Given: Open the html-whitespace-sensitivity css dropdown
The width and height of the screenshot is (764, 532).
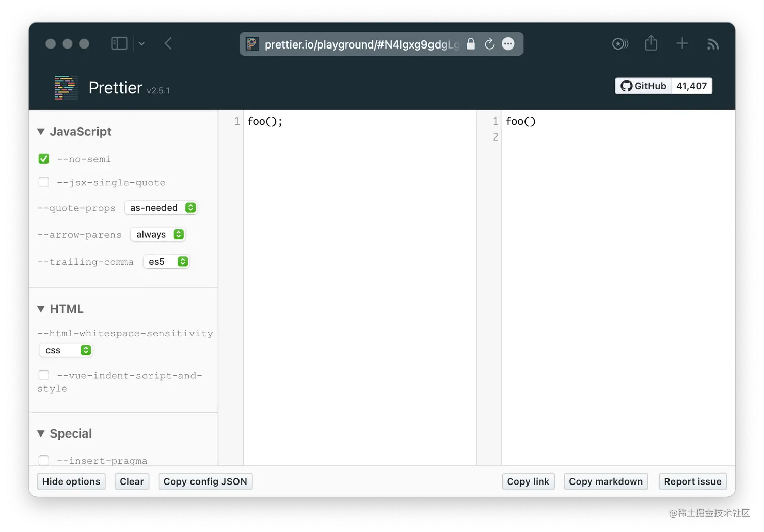Looking at the screenshot, I should 66,350.
